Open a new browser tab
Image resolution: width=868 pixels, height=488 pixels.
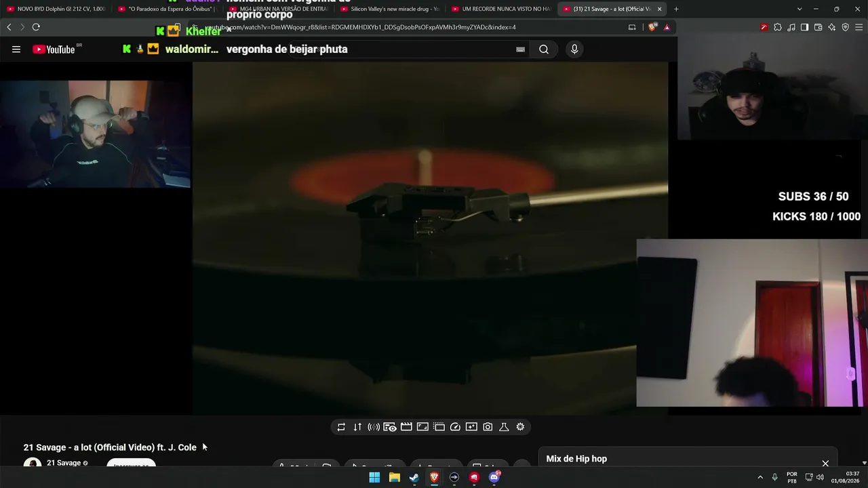click(676, 9)
